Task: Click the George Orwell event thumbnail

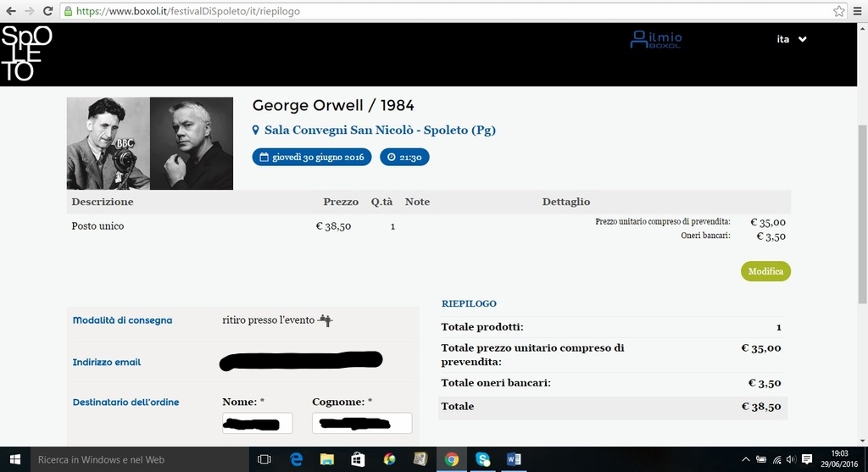Action: pos(150,143)
